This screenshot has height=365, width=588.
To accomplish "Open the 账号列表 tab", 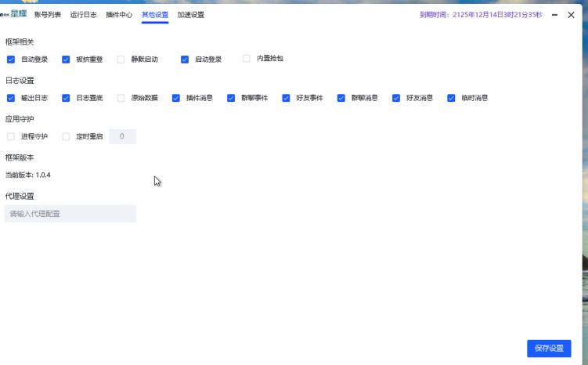I will [x=47, y=15].
